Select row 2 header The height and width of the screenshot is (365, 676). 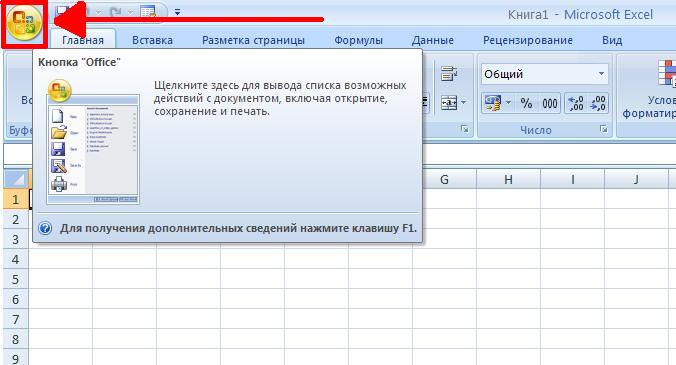click(x=16, y=219)
